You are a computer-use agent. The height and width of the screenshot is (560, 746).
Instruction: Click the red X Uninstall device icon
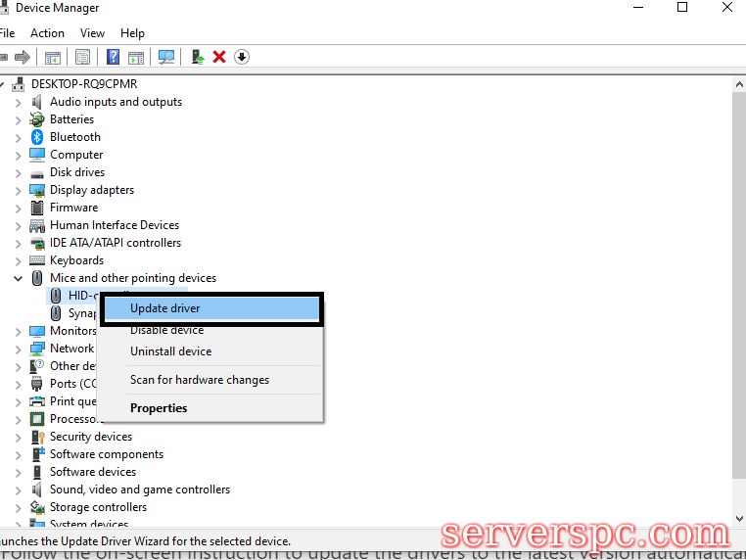pos(219,57)
